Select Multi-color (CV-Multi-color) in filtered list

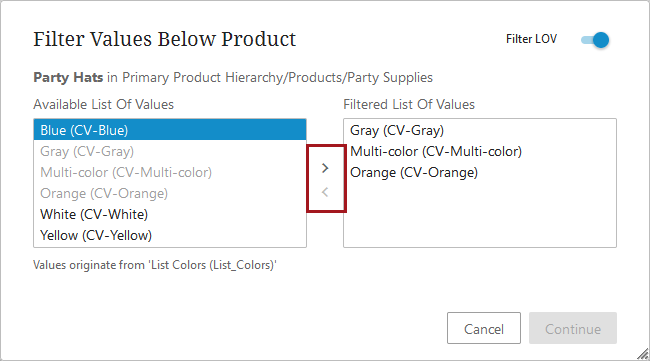coord(480,151)
